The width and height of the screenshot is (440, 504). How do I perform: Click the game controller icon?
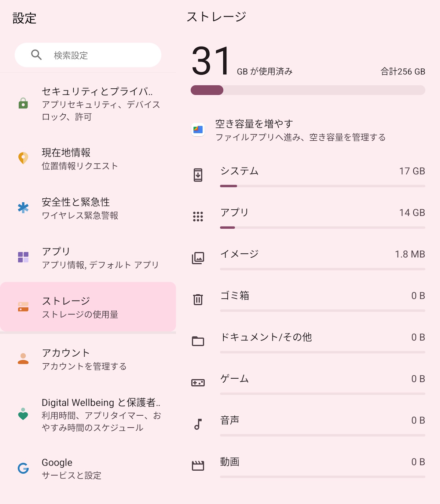tap(198, 383)
